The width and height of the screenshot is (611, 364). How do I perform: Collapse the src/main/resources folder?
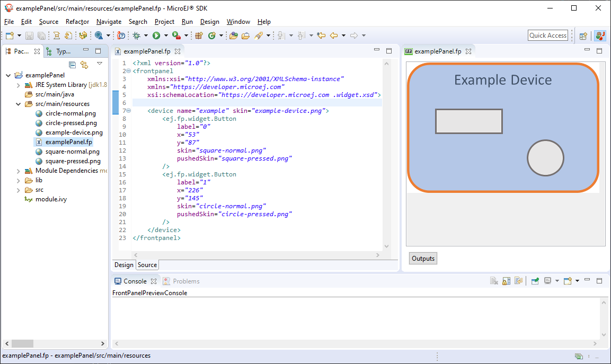[x=18, y=104]
